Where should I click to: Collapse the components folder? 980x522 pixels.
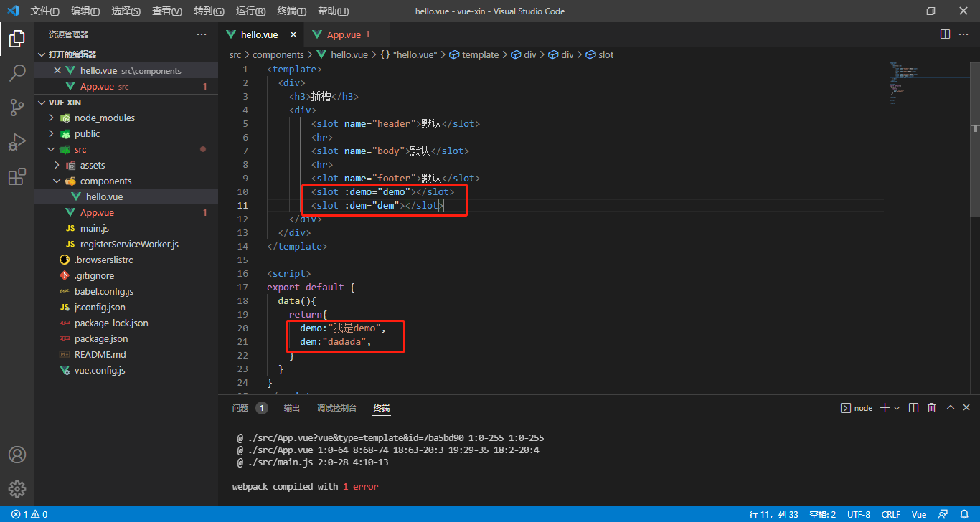point(126,181)
